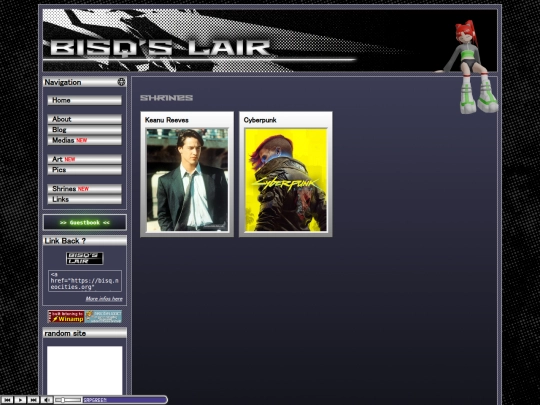
Task: Go to the Home page
Action: [84, 100]
